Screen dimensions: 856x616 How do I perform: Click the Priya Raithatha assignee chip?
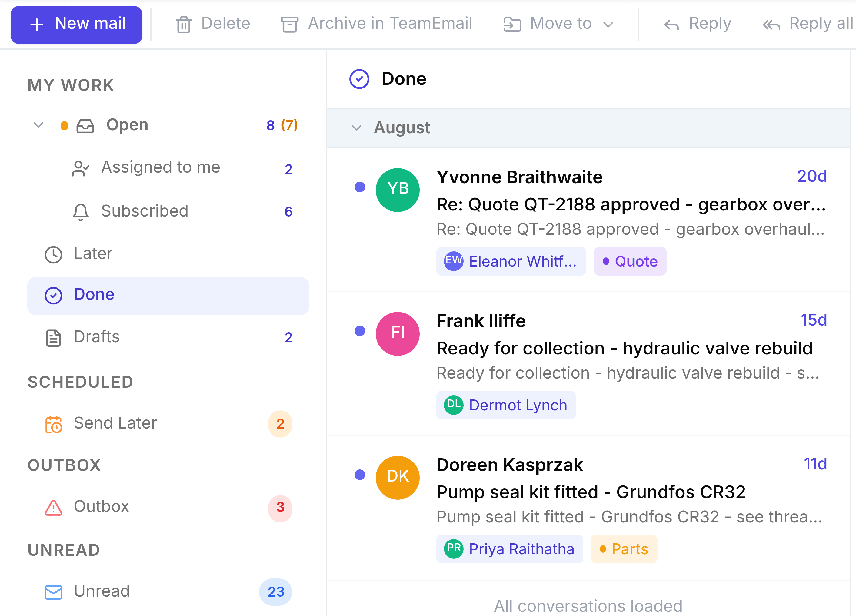[510, 549]
